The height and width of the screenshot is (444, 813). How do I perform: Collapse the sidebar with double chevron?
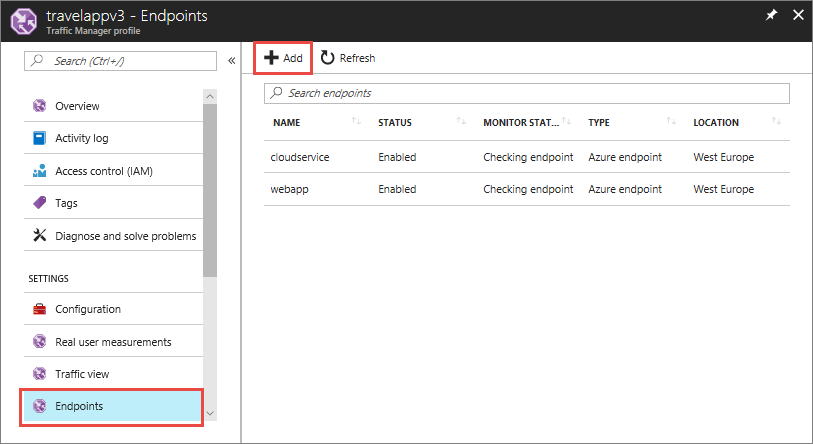point(232,61)
